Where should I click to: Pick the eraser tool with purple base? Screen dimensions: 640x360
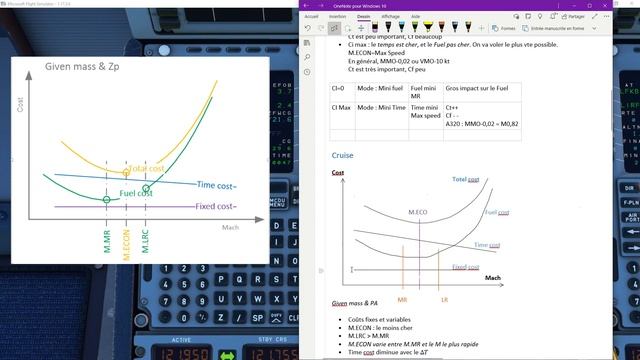[x=375, y=28]
